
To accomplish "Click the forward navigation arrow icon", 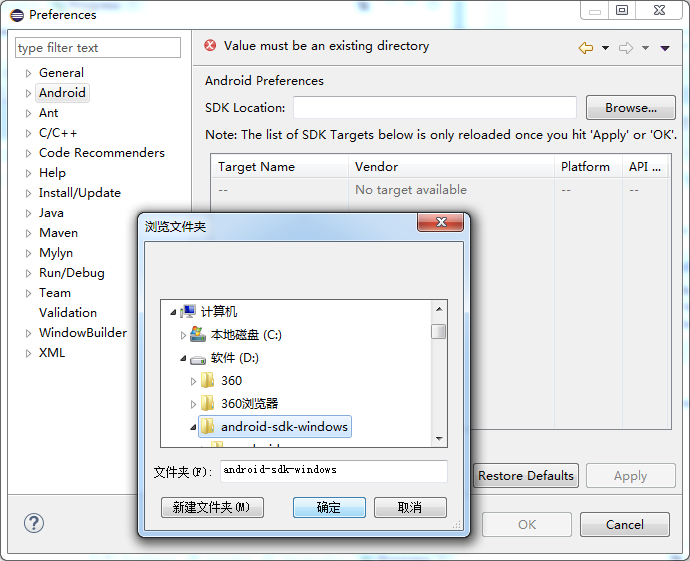I will (626, 48).
